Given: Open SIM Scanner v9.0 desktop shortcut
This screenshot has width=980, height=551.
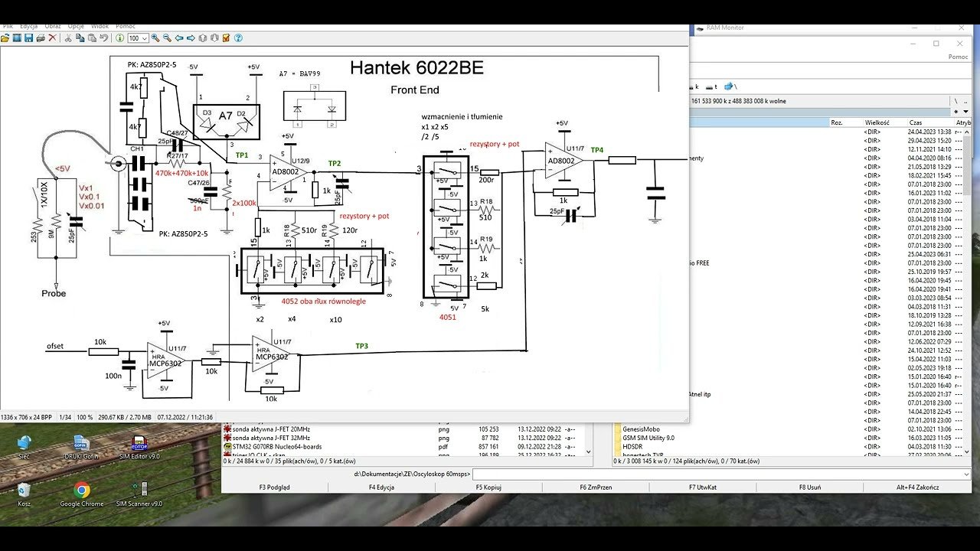Looking at the screenshot, I should [x=139, y=494].
